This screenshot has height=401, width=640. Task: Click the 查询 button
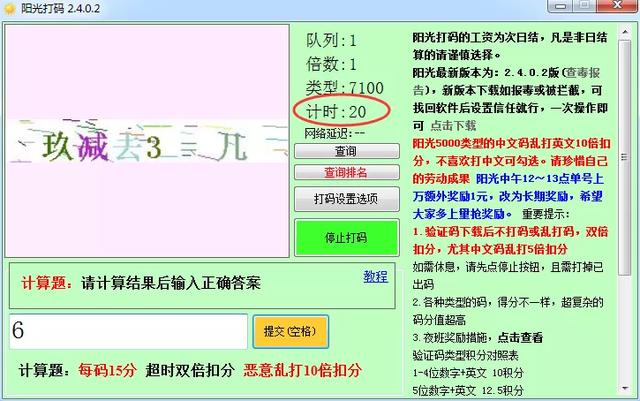coord(345,151)
